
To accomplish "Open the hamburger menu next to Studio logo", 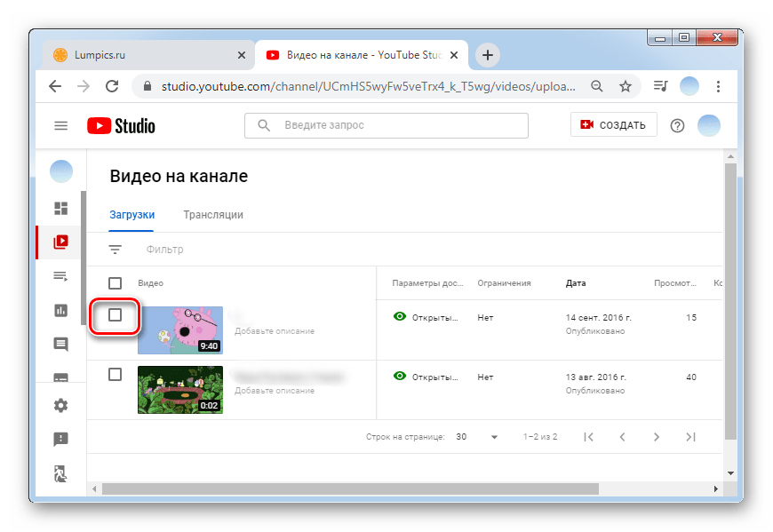I will click(61, 125).
